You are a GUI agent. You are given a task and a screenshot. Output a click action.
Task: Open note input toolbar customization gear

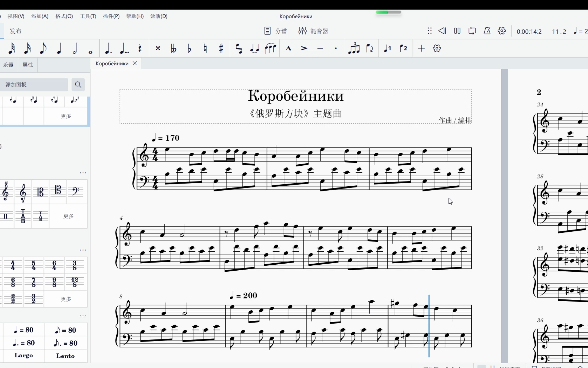(437, 48)
